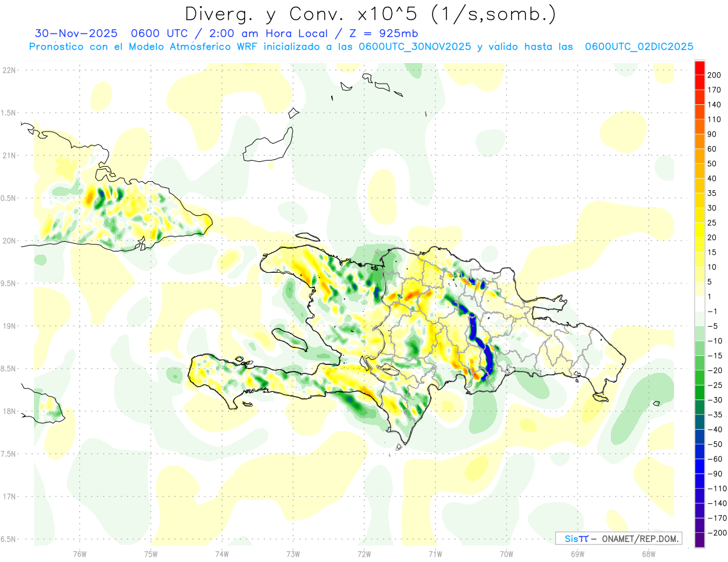Screen dimensions: 728x562
Task: Click the latitude label '8.5N'
Action: point(8,369)
